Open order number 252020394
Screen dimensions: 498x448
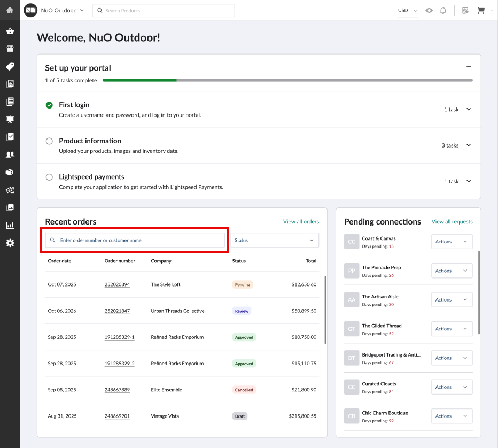click(x=117, y=284)
